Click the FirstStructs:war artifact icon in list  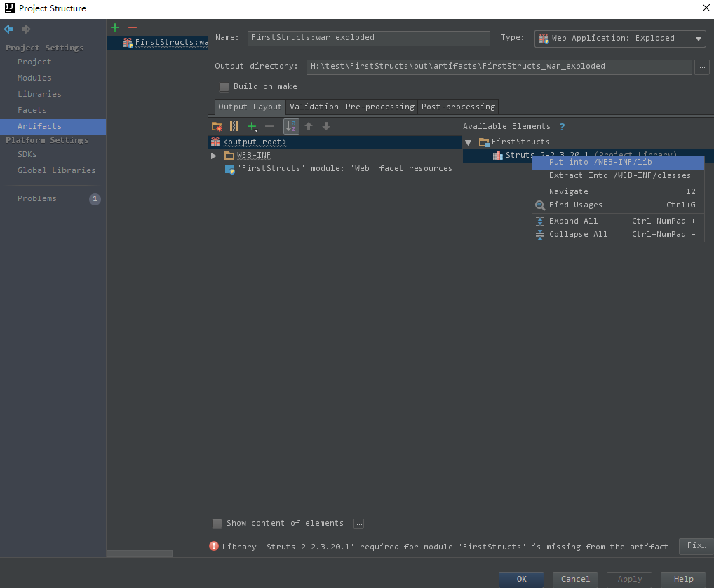click(128, 43)
